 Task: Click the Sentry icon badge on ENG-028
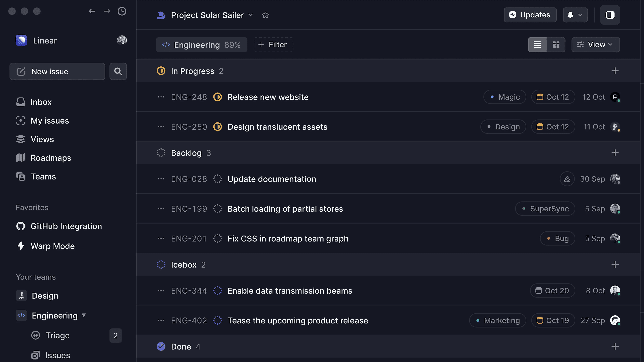coord(567,179)
